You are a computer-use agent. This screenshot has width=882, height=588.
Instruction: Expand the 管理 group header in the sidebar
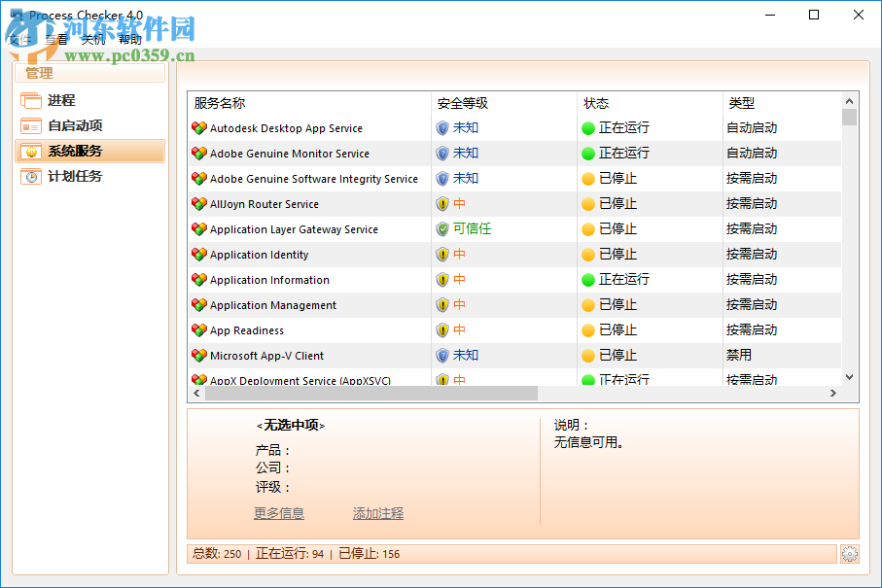[39, 72]
